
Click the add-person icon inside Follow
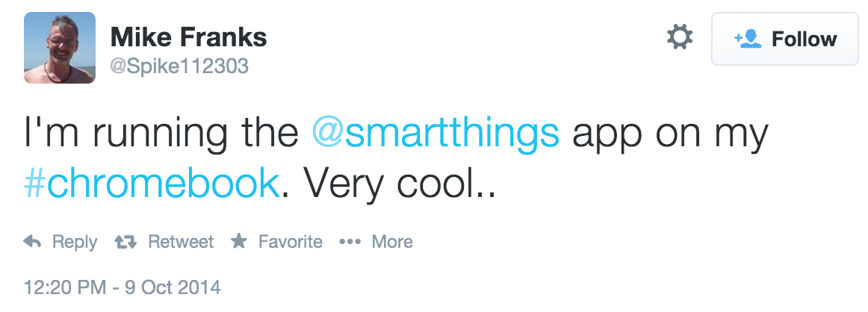(748, 39)
